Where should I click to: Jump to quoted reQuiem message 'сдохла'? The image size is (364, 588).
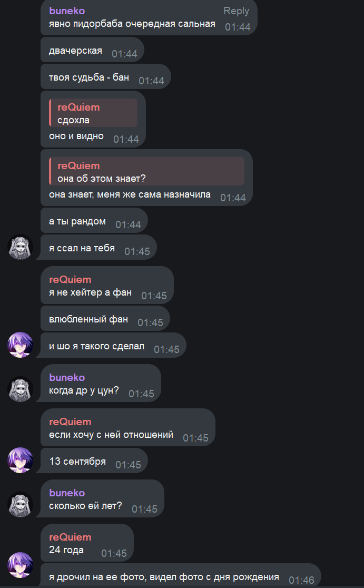pos(93,113)
